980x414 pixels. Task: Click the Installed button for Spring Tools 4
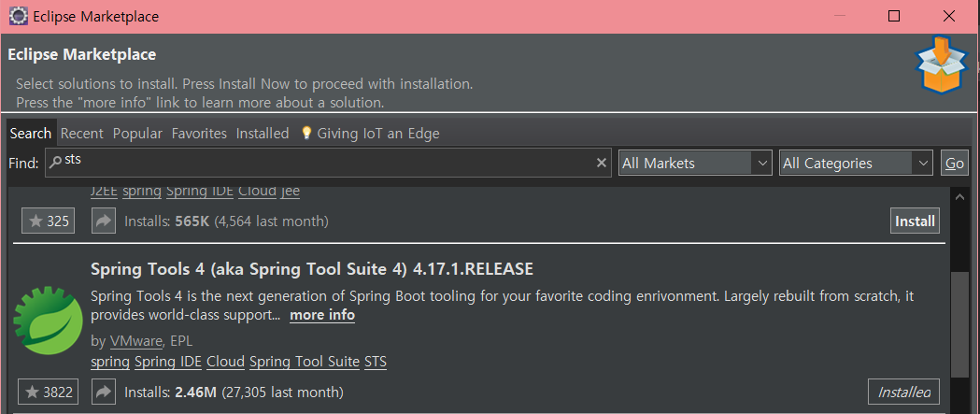(x=903, y=393)
